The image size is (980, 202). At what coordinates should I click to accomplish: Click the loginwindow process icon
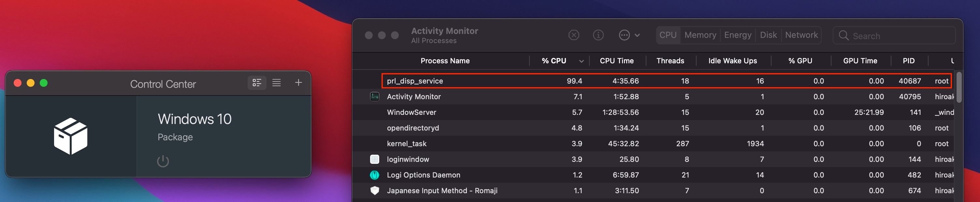tap(375, 159)
